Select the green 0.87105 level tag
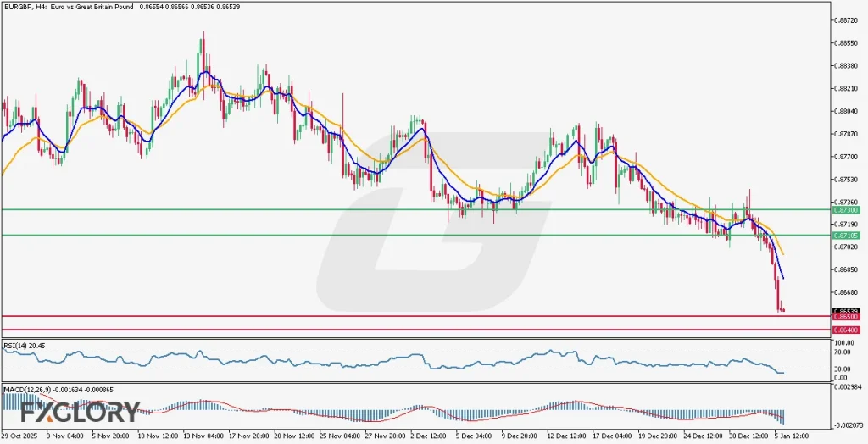The width and height of the screenshot is (868, 444). click(x=847, y=236)
